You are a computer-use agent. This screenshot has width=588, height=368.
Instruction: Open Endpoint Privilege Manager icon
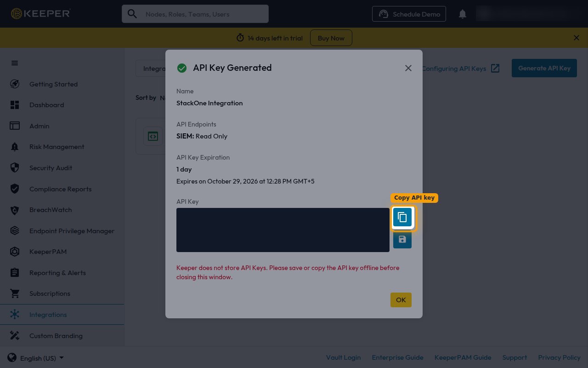pos(15,231)
